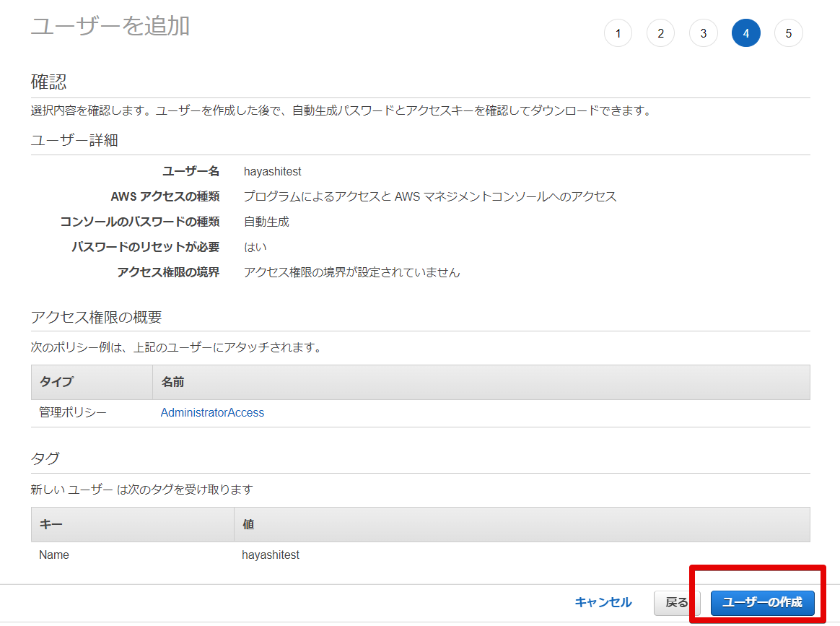Click hayashitest in the tag value column
Viewport: 840px width, 626px height.
coord(271,555)
